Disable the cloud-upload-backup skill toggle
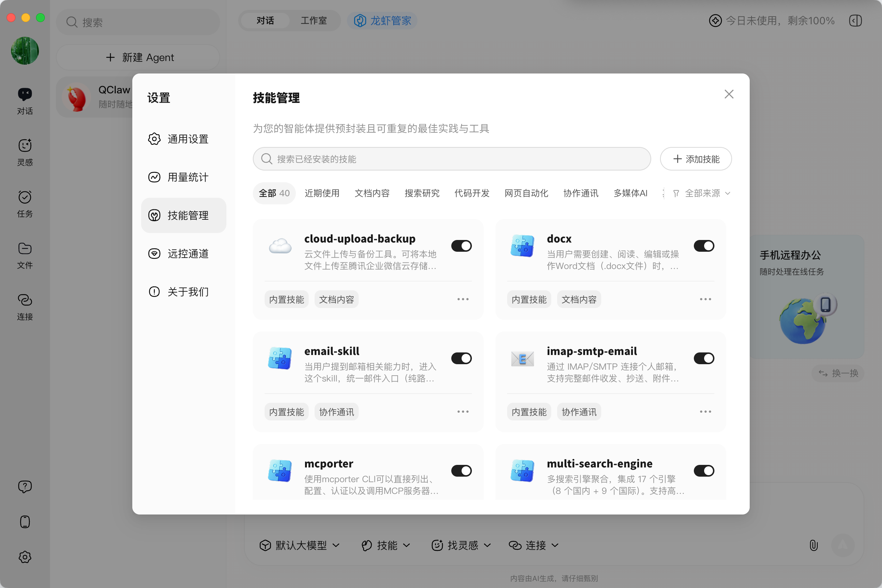 click(461, 246)
